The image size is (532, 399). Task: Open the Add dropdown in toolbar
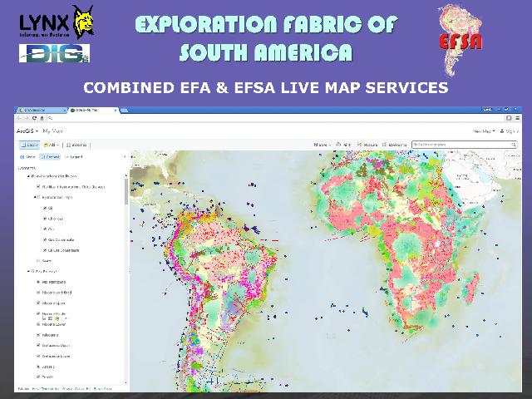click(53, 145)
